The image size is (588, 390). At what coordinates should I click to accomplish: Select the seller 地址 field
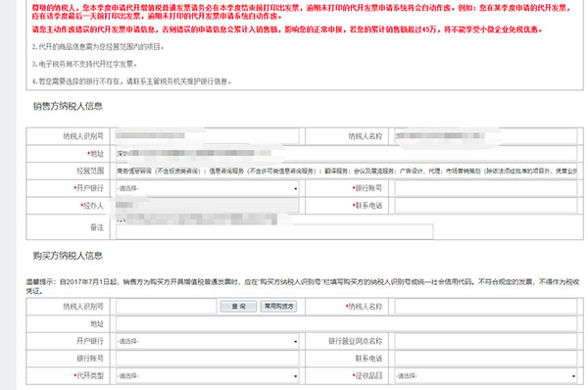coord(346,154)
